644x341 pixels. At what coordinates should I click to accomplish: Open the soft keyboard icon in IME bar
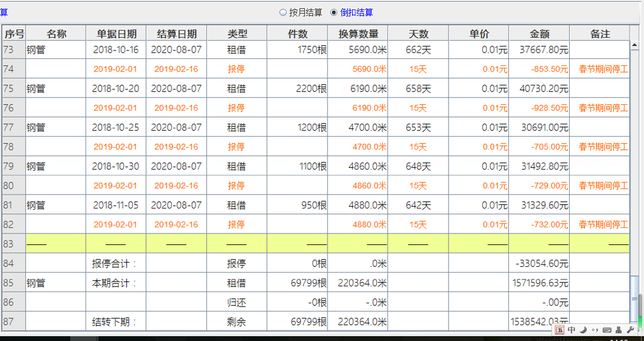pos(607,330)
